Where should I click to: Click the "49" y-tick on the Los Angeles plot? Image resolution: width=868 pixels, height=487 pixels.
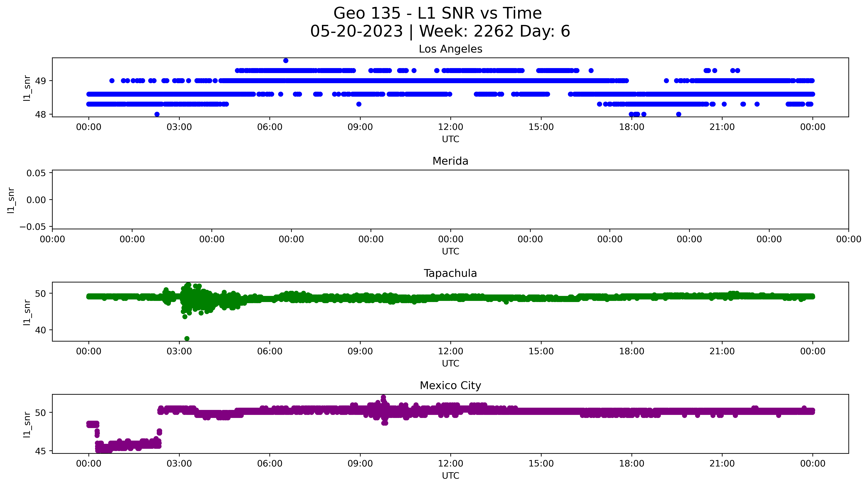40,81
